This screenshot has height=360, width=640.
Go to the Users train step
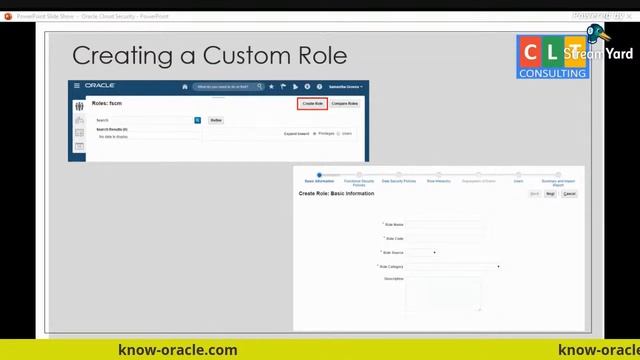518,178
